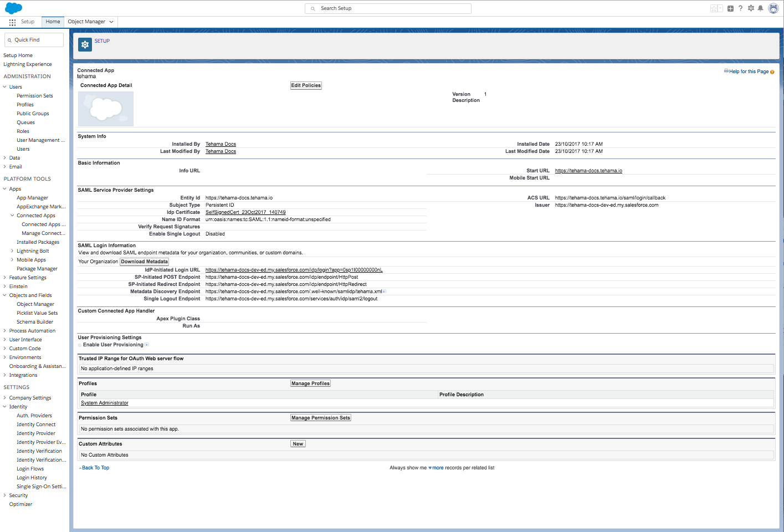Open Tehama Docs link in Installed By
The height and width of the screenshot is (532, 784).
tap(221, 144)
